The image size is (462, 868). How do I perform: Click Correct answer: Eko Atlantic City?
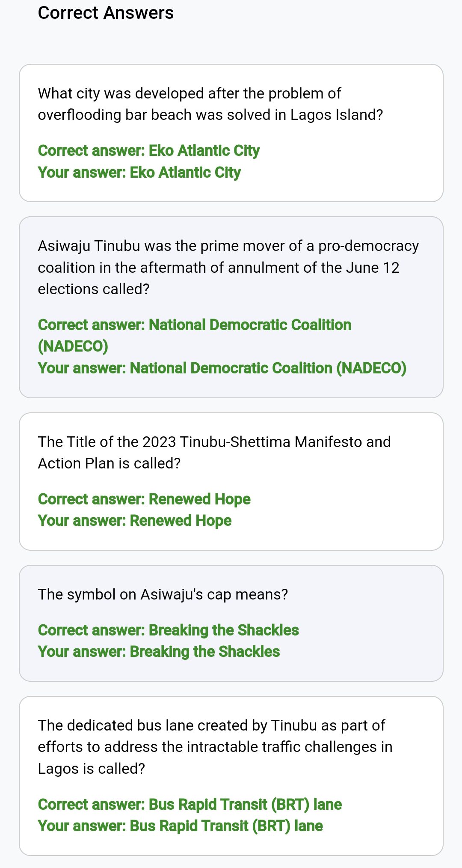tap(149, 151)
